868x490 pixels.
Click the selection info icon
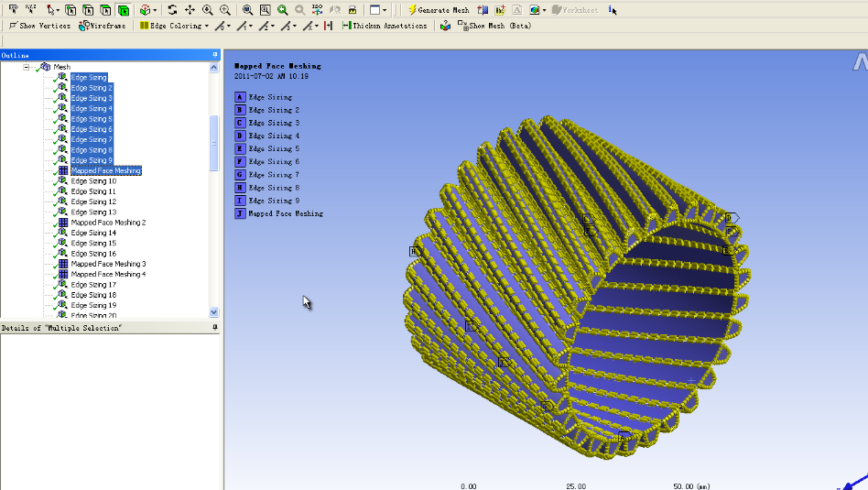613,10
